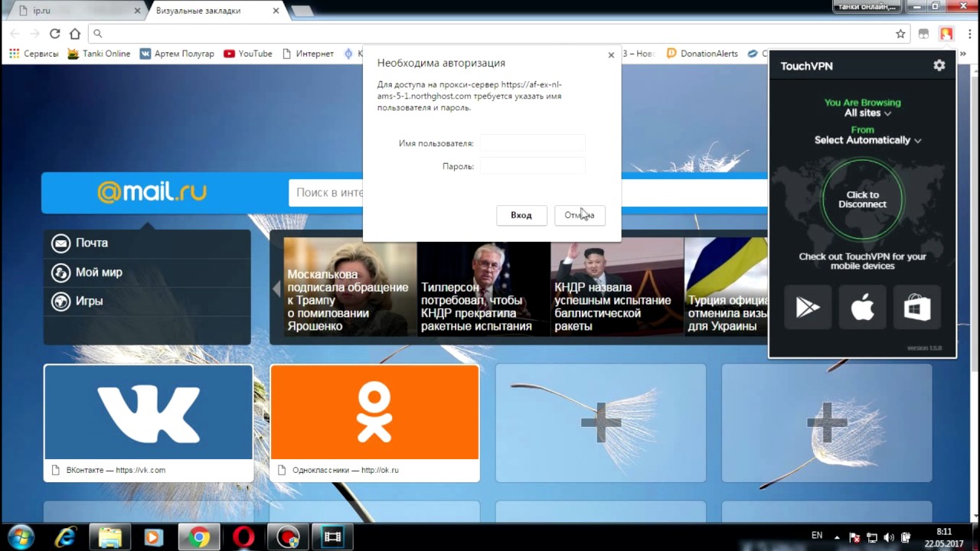980x551 pixels.
Task: Bookmark this page with the star icon
Action: click(901, 34)
